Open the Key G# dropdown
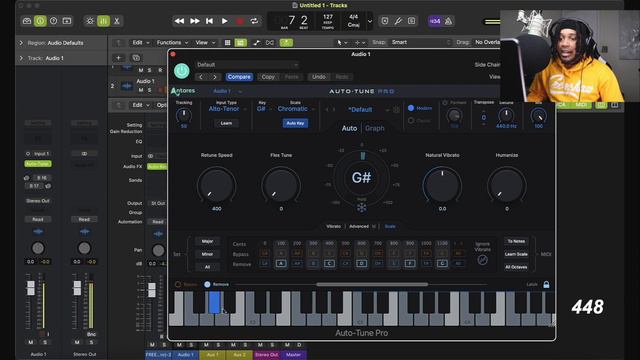 tap(264, 109)
